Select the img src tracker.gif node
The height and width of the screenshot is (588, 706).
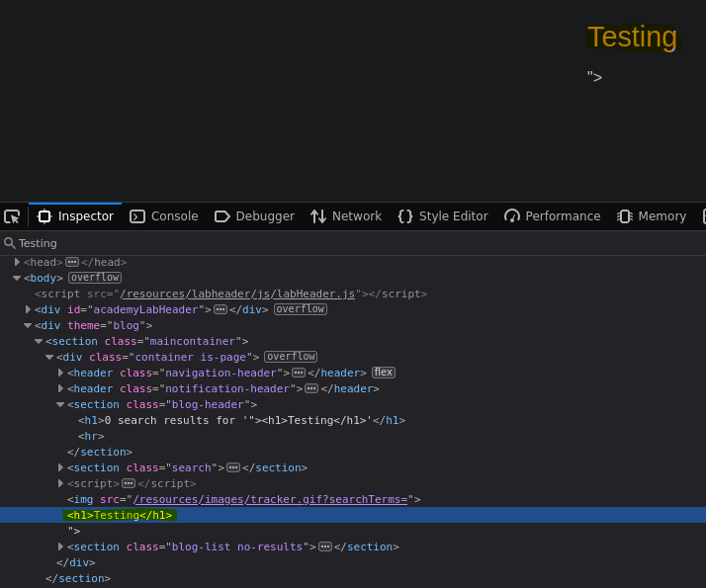tap(243, 499)
